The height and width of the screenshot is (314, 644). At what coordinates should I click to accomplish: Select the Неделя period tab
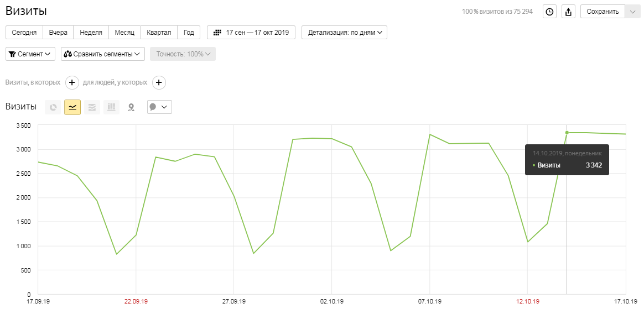pos(91,33)
